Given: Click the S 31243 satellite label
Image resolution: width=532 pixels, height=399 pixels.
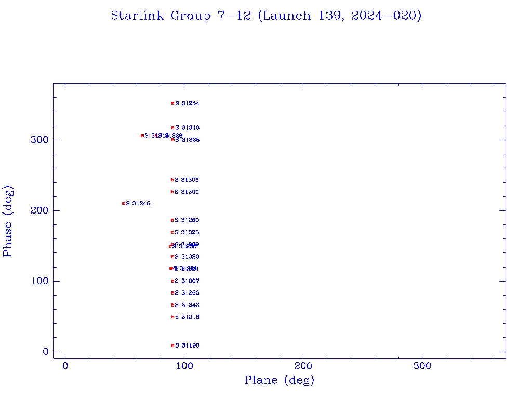Looking at the screenshot, I should tap(187, 305).
